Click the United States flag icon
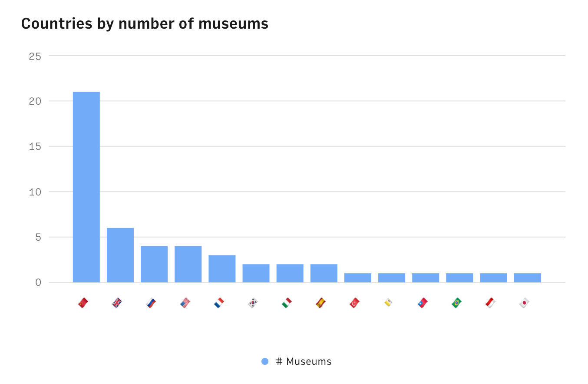 pos(185,303)
